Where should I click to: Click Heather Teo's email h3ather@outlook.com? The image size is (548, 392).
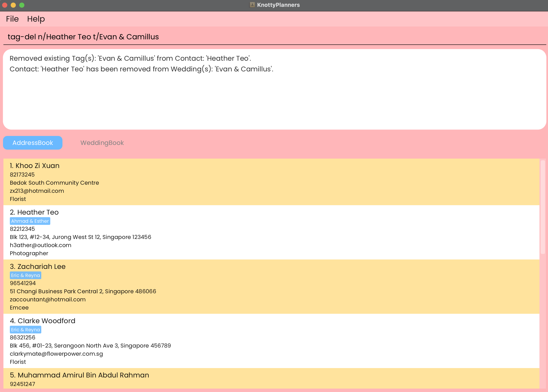(x=41, y=245)
